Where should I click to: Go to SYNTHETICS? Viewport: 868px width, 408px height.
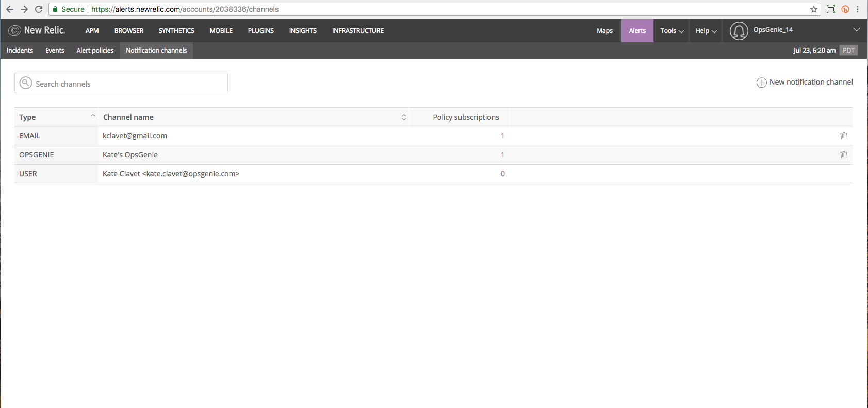pyautogui.click(x=176, y=31)
